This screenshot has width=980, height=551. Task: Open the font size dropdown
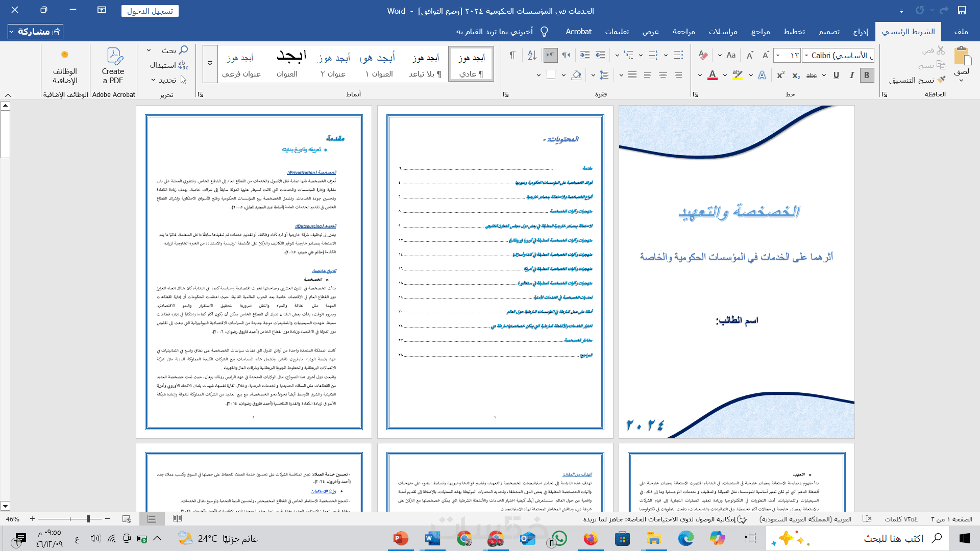[x=778, y=55]
